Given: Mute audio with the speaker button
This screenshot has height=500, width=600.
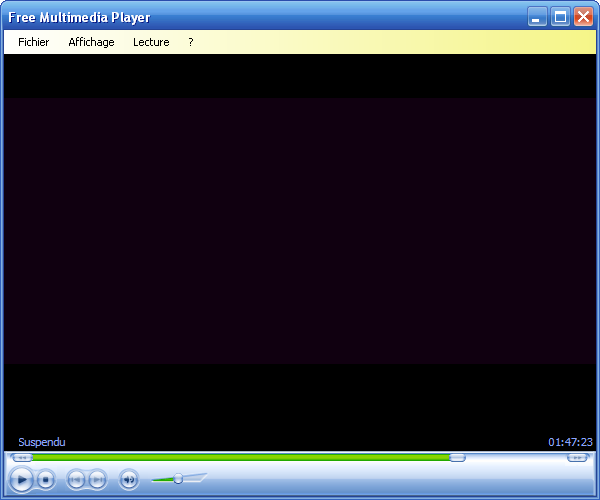Looking at the screenshot, I should click(129, 479).
